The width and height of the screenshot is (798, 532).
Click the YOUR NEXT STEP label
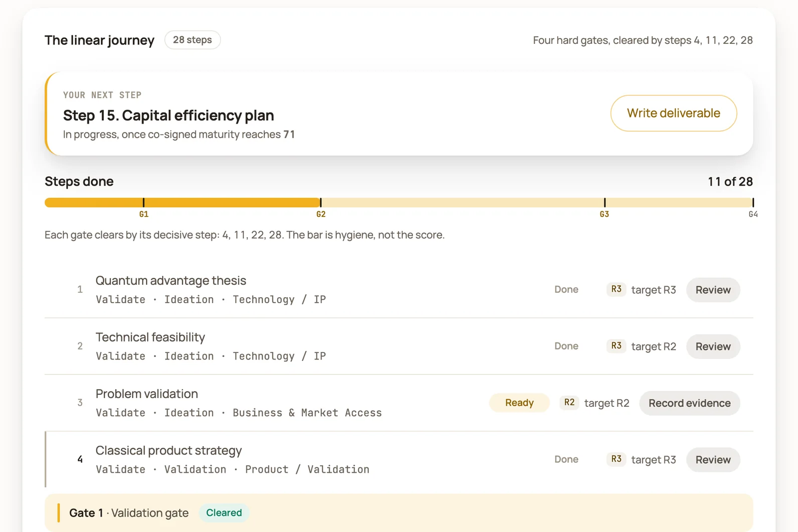point(102,95)
